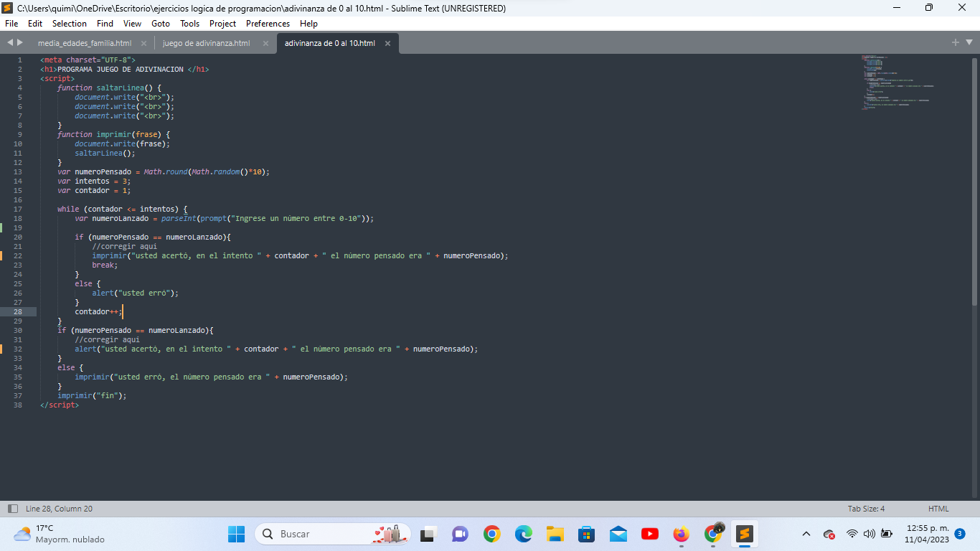Open File Explorer from taskbar
Viewport: 980px width, 551px height.
pos(555,534)
